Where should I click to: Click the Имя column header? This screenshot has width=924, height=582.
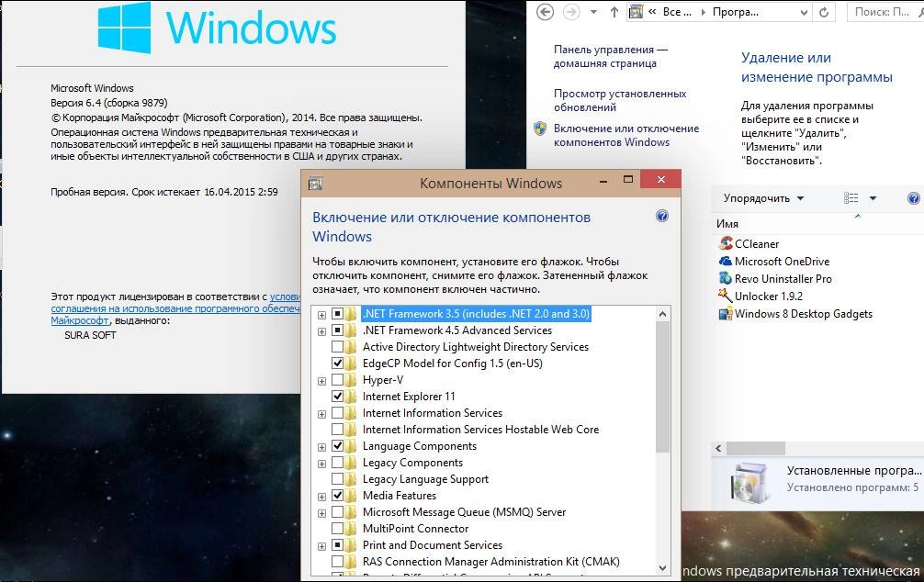(x=727, y=223)
